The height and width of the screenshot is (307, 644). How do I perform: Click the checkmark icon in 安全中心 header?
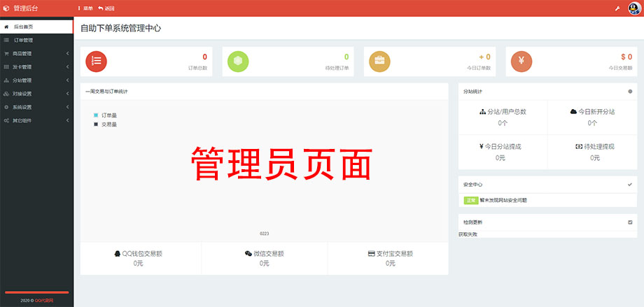tap(630, 185)
